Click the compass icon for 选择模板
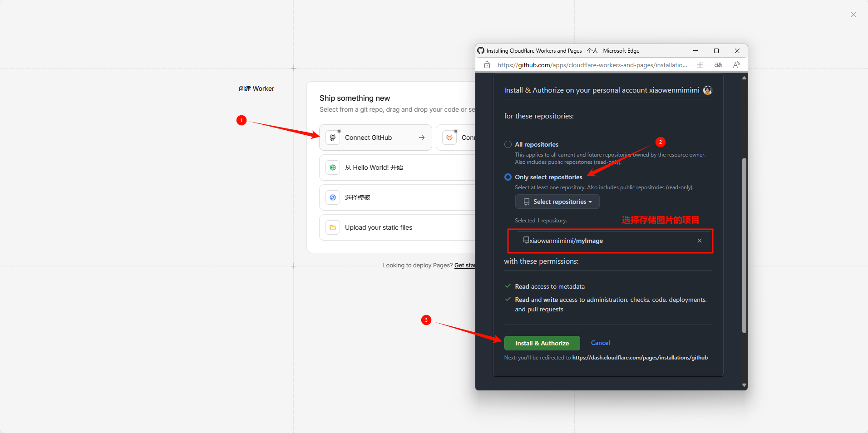Image resolution: width=868 pixels, height=433 pixels. [x=333, y=197]
